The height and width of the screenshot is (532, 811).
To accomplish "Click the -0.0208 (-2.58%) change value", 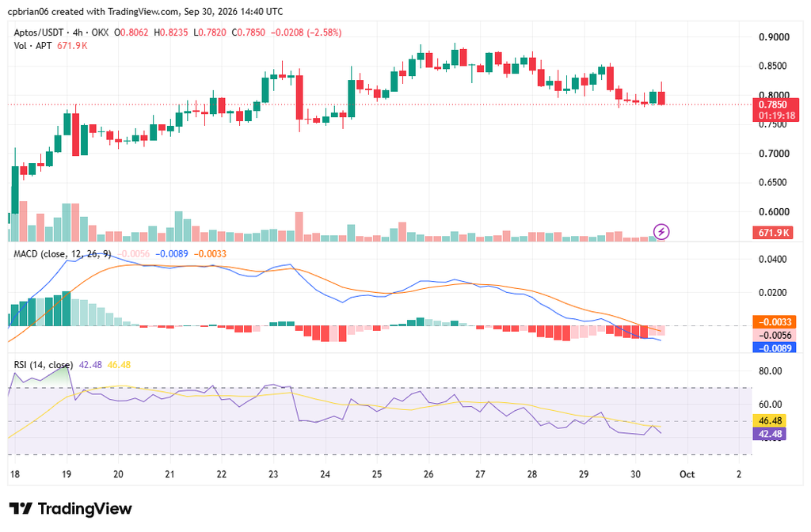I will (307, 32).
